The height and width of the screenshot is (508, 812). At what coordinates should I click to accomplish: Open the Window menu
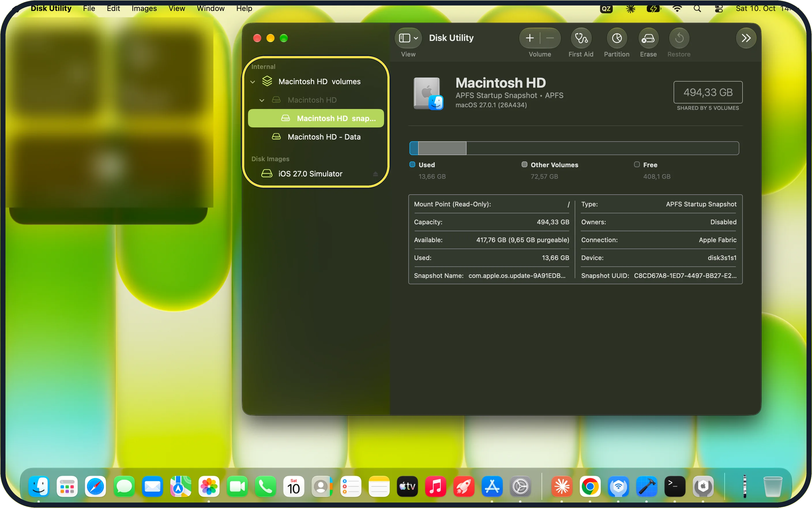point(211,8)
